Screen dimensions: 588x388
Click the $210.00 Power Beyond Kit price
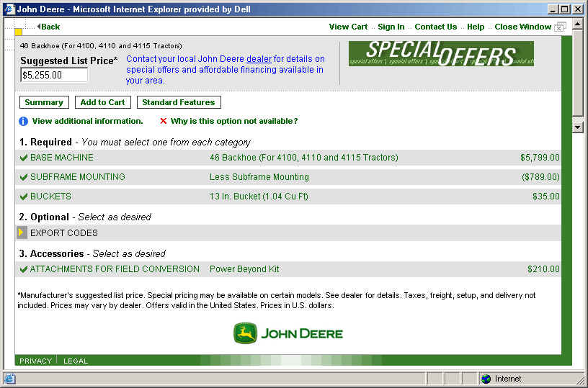(543, 269)
